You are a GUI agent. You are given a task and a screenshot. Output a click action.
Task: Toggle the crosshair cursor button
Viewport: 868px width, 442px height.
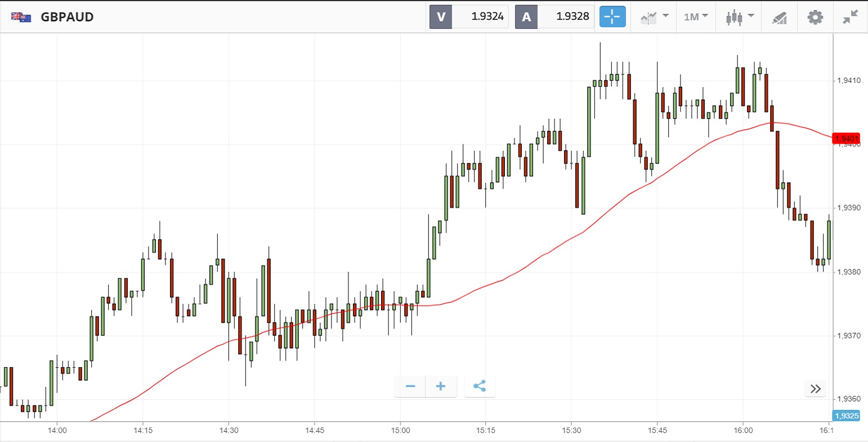[612, 17]
